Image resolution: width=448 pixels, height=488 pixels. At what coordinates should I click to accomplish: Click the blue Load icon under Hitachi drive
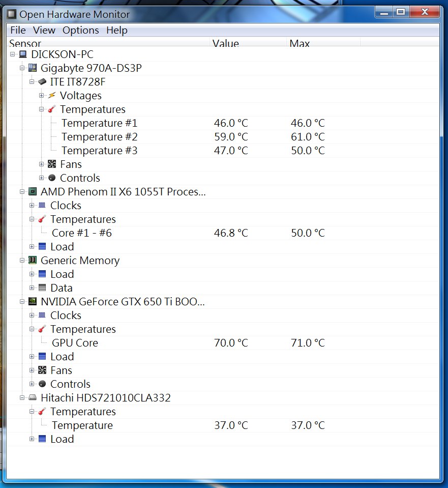[x=42, y=439]
